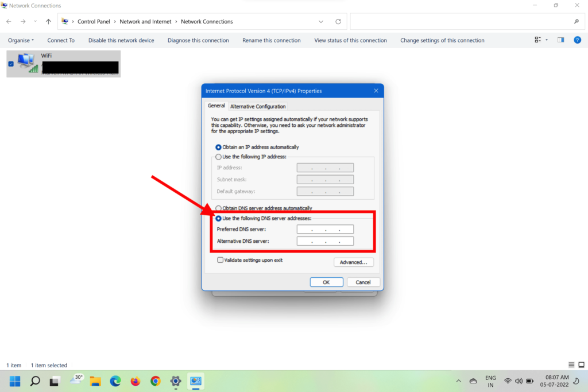Open address bar history dropdown
588x392 pixels.
point(321,22)
